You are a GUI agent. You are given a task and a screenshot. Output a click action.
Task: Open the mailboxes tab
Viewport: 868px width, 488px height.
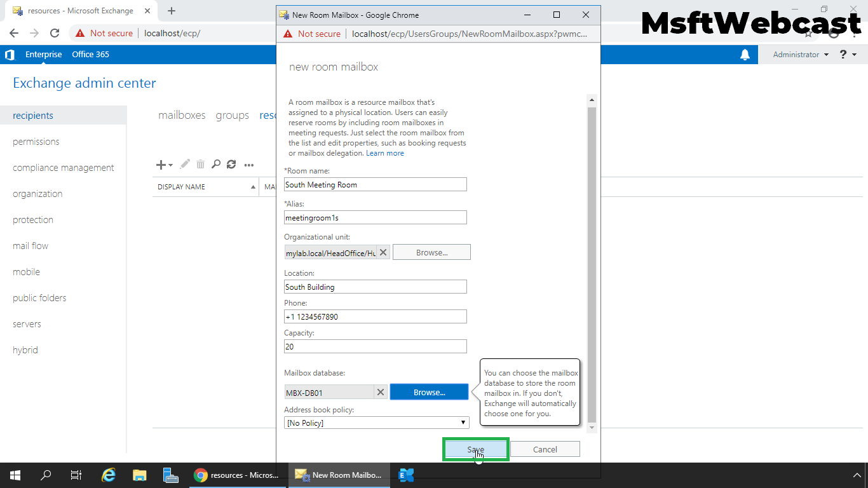coord(182,115)
